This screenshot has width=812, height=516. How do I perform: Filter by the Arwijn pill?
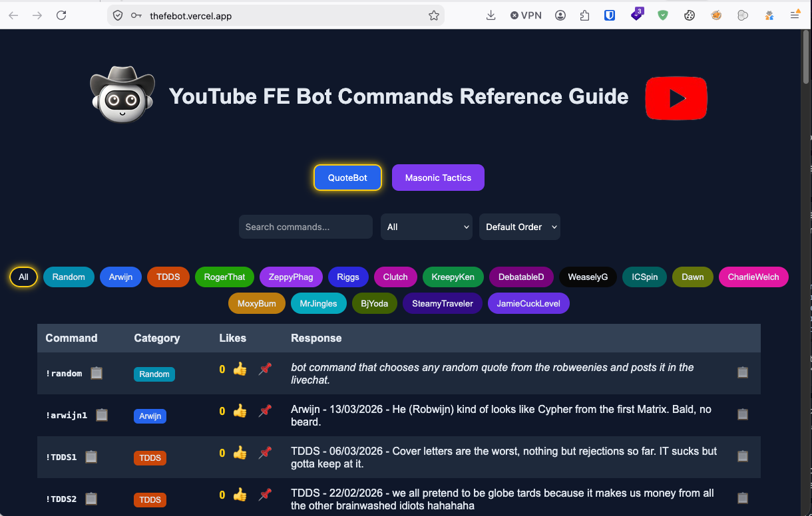120,277
